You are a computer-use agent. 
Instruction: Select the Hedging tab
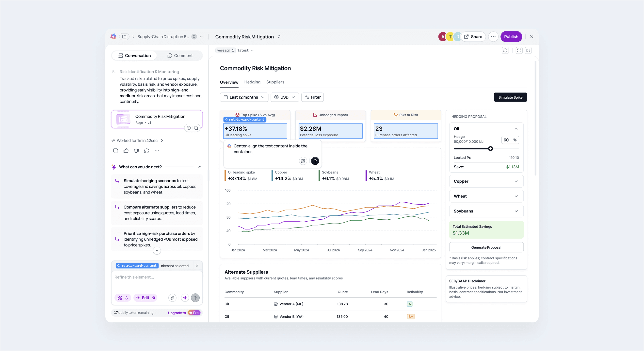tap(252, 82)
